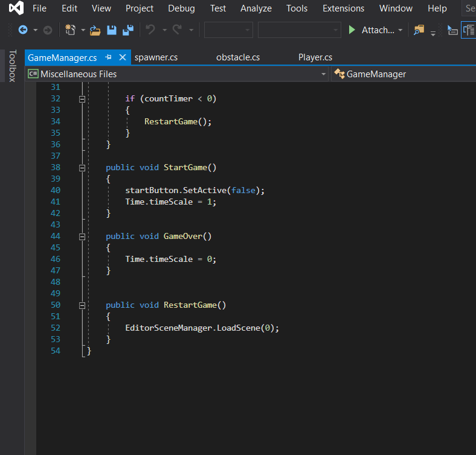Close the GameManager.cs tab

[x=122, y=57]
